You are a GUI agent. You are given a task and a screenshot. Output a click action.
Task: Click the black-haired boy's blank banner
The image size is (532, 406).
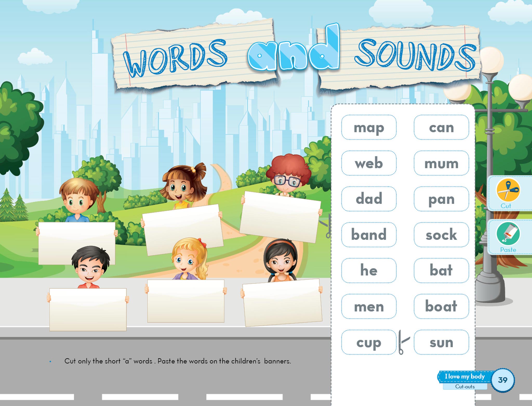(x=88, y=309)
